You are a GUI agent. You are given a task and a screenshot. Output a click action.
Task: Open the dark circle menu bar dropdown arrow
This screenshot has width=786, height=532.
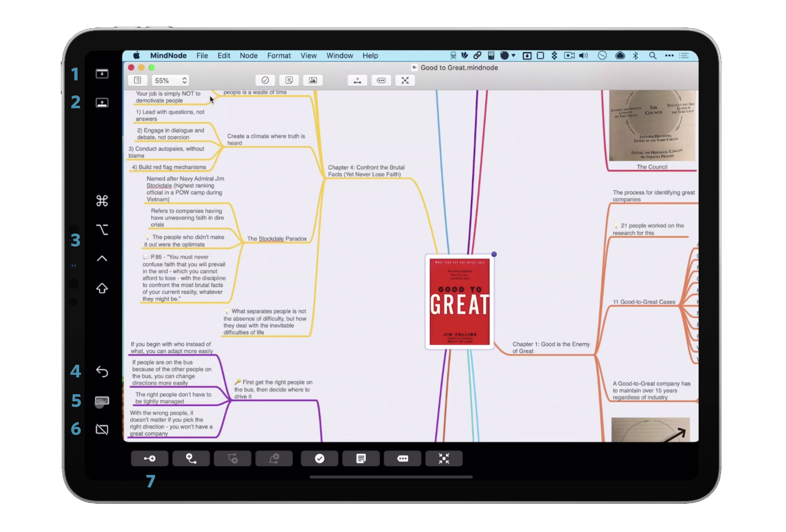513,56
